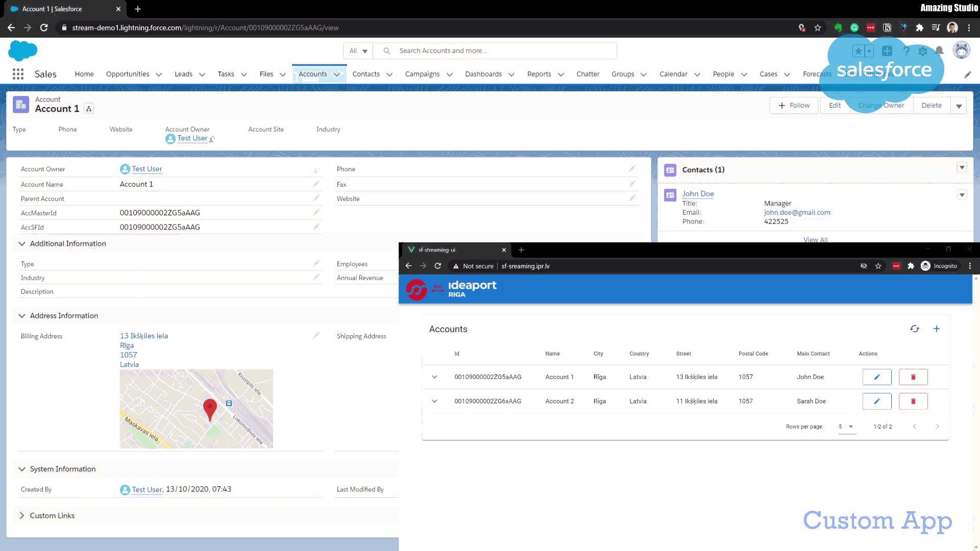
Task: Click the next page arrow in custom app pagination
Action: (937, 427)
